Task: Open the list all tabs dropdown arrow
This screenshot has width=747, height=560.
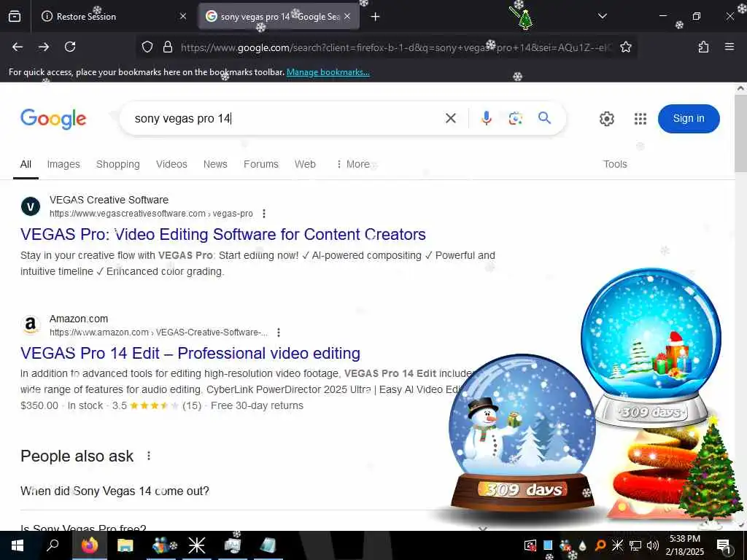Action: [602, 16]
